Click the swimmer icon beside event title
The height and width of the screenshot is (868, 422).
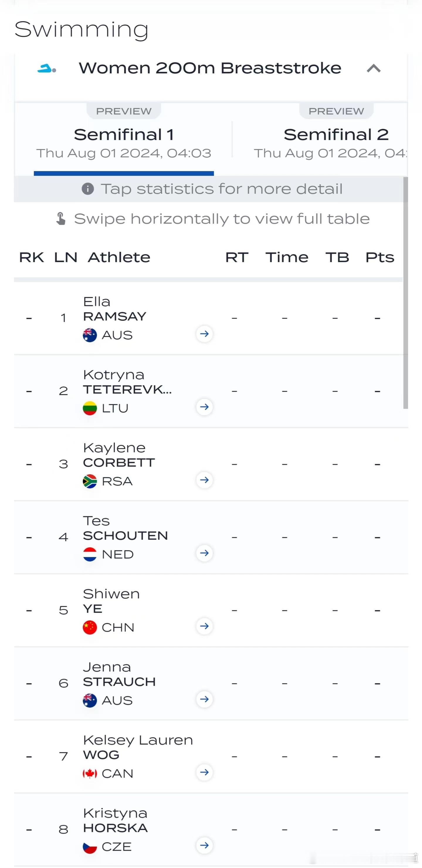pyautogui.click(x=46, y=69)
